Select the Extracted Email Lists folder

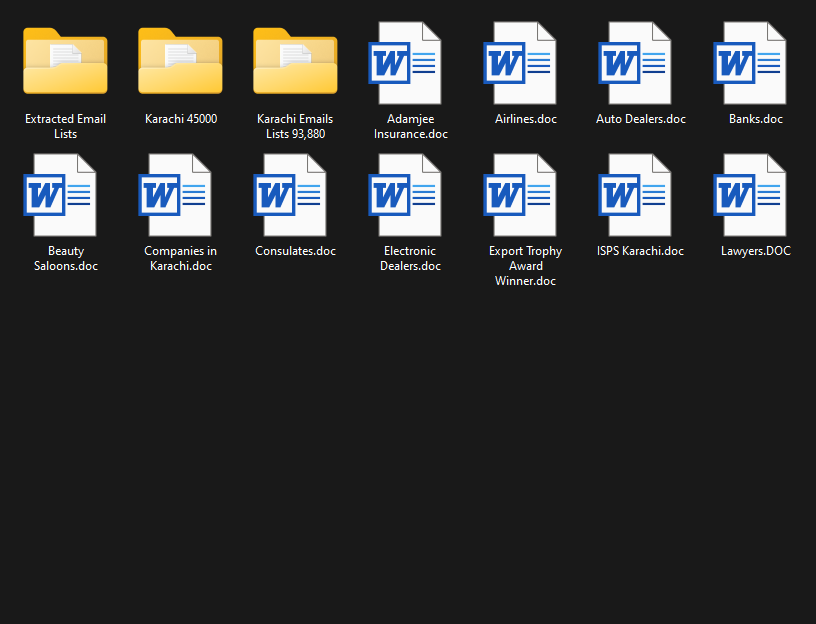pos(65,62)
